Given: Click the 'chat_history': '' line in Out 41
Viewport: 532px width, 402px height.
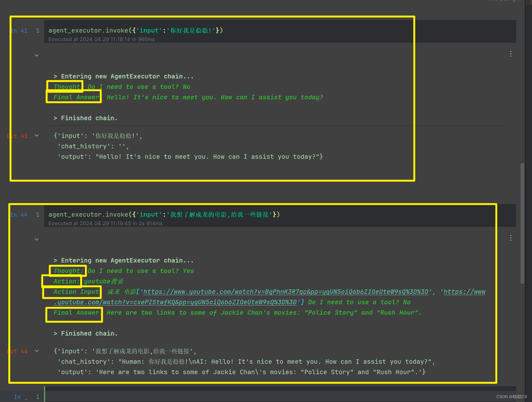Looking at the screenshot, I should coord(93,146).
